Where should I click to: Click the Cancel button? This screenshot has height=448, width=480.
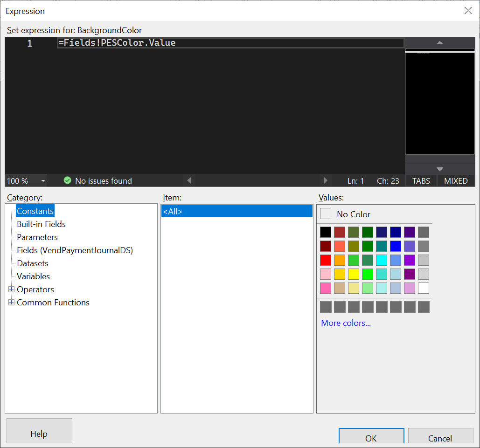pyautogui.click(x=440, y=436)
